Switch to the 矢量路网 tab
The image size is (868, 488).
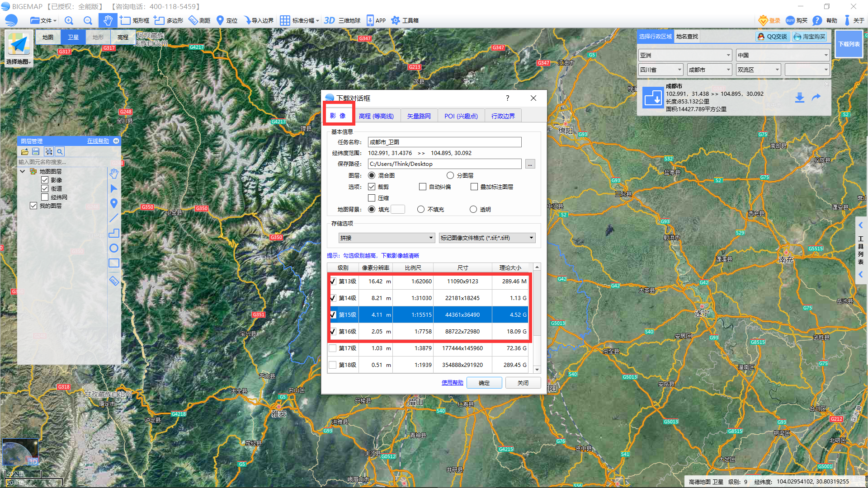[419, 116]
